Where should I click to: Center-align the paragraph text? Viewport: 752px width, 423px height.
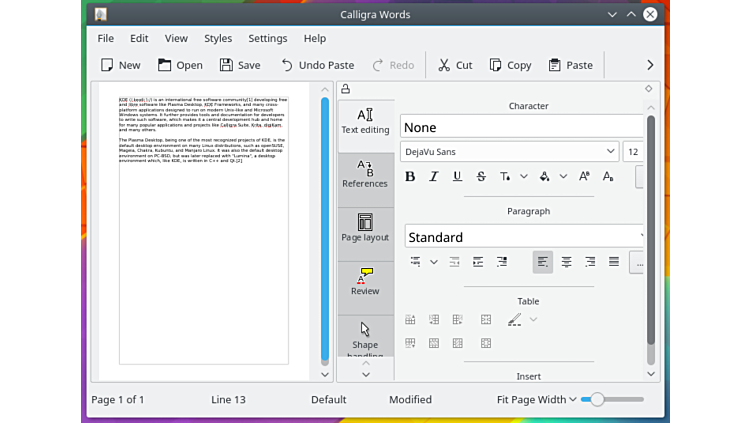click(567, 262)
